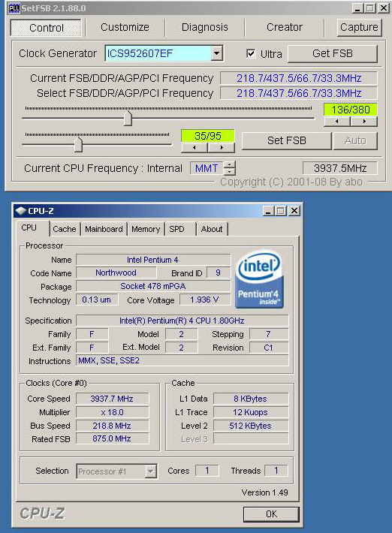
Task: Click the Code Name value Northwood
Action: pos(116,273)
